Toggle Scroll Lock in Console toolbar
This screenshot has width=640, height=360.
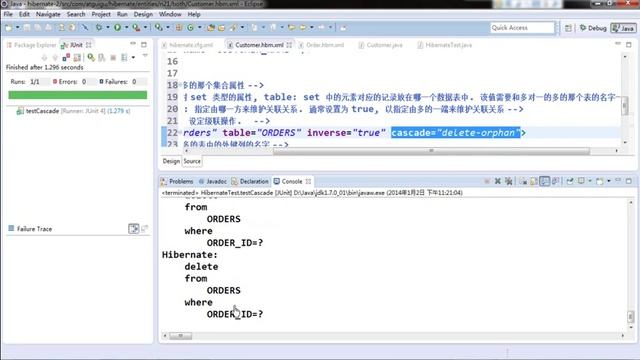pyautogui.click(x=534, y=181)
